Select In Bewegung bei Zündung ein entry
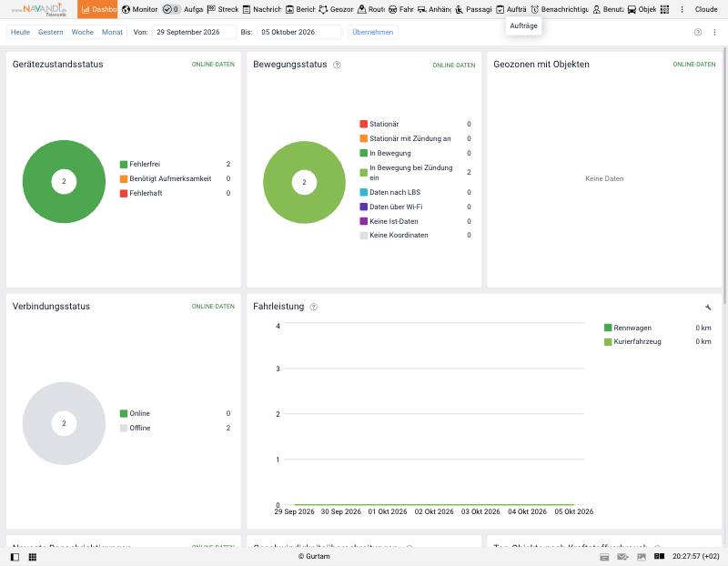Image resolution: width=728 pixels, height=566 pixels. pos(416,172)
